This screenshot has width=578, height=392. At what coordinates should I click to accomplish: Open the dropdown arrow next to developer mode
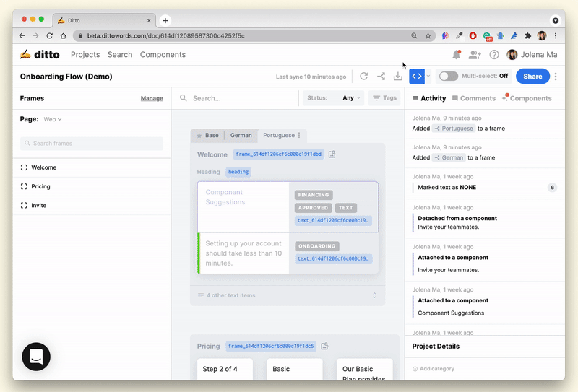pyautogui.click(x=428, y=76)
